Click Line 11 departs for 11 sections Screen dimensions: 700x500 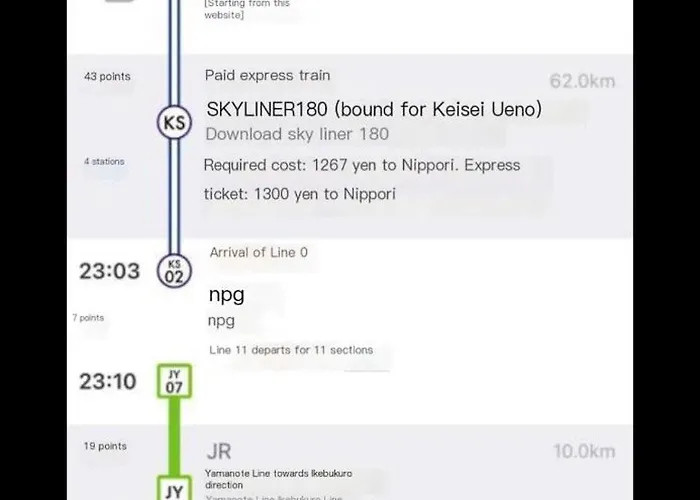coord(291,350)
